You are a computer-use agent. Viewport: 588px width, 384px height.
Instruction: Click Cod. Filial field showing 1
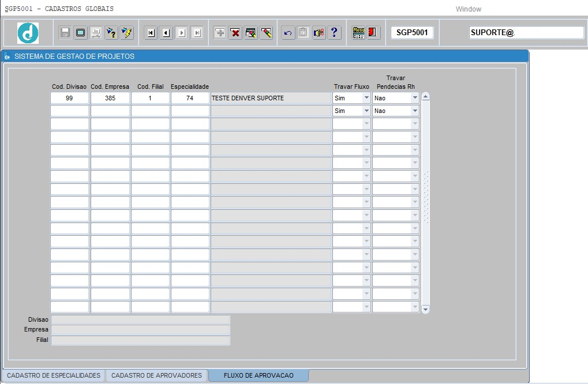150,98
